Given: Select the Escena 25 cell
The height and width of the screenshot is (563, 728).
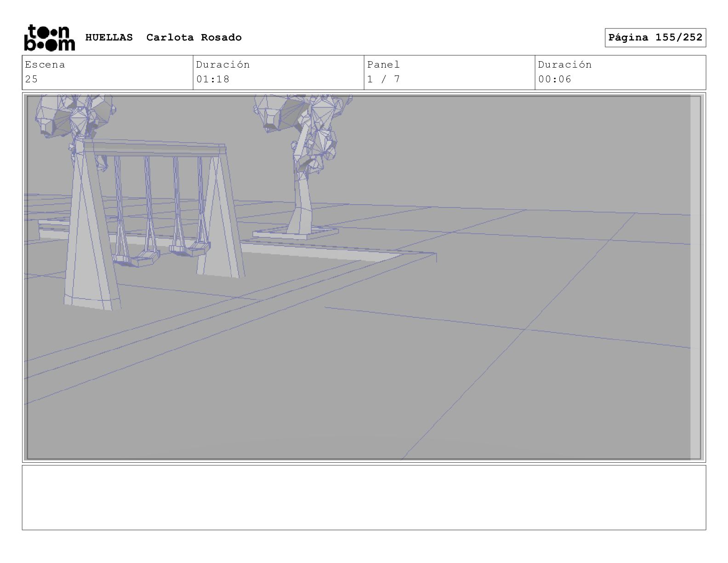Looking at the screenshot, I should point(108,73).
